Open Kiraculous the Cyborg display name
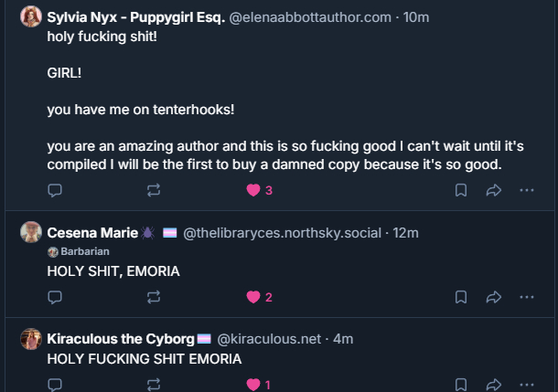 click(120, 339)
